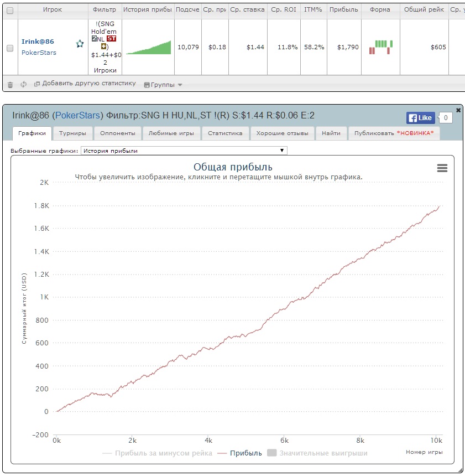Image resolution: width=465 pixels, height=476 pixels.
Task: Sort by the Фильтр column header
Action: click(x=105, y=10)
